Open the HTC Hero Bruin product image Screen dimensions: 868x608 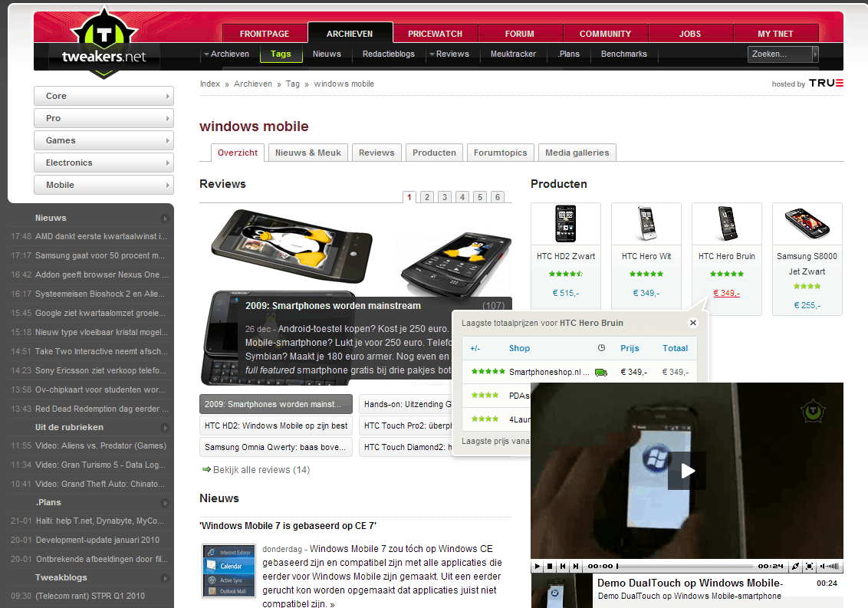click(x=727, y=224)
